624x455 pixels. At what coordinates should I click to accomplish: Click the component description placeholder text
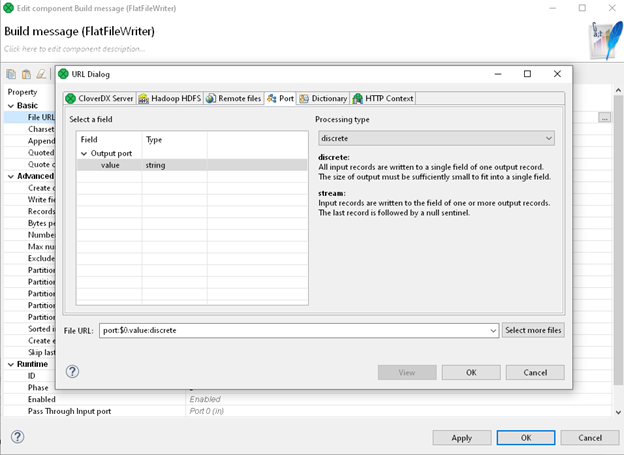[74, 49]
